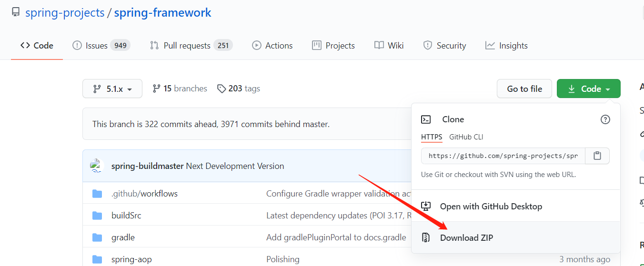Image resolution: width=644 pixels, height=266 pixels.
Task: Click the Wiki tab book icon
Action: [x=379, y=46]
